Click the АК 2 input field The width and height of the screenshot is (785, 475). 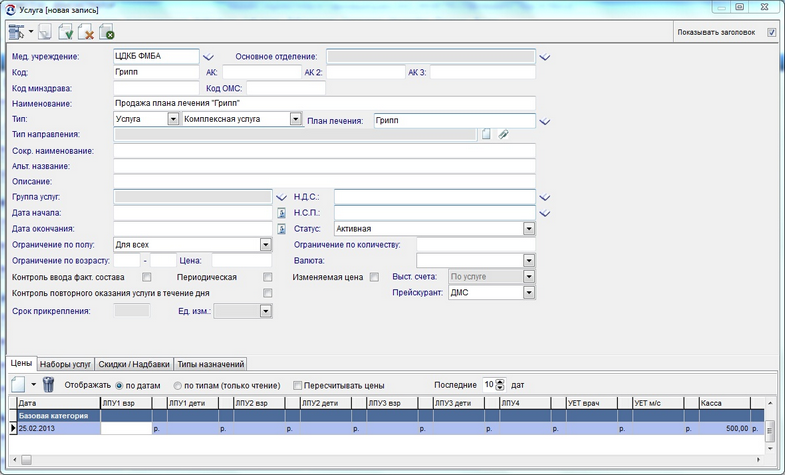tap(365, 72)
